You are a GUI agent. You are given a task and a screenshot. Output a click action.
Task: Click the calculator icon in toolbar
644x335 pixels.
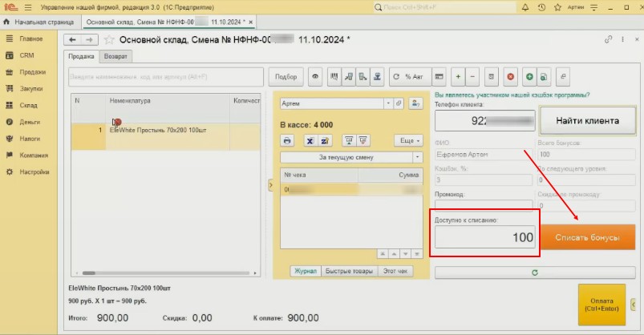point(491,77)
